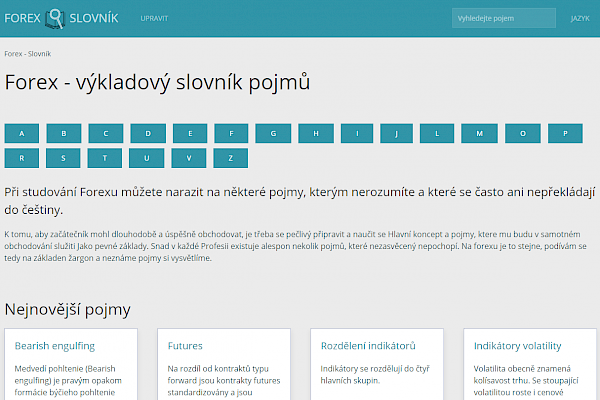This screenshot has height=400, width=600.
Task: Go to letter Z terms
Action: coord(230,157)
